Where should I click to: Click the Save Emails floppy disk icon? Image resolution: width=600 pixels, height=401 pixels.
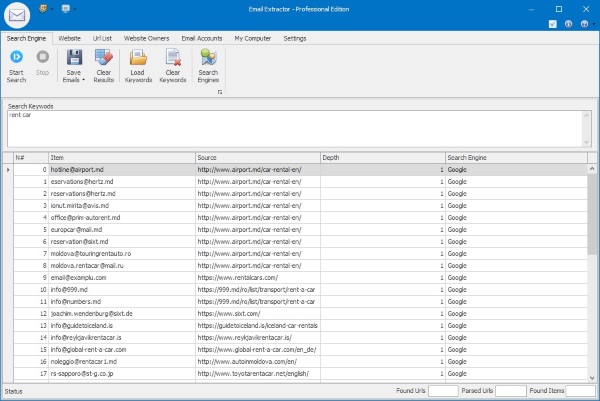point(74,57)
